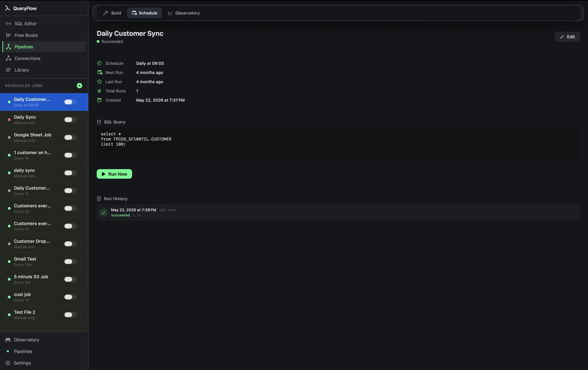588x370 pixels.
Task: Open the May 22 run history entry
Action: pos(338,212)
